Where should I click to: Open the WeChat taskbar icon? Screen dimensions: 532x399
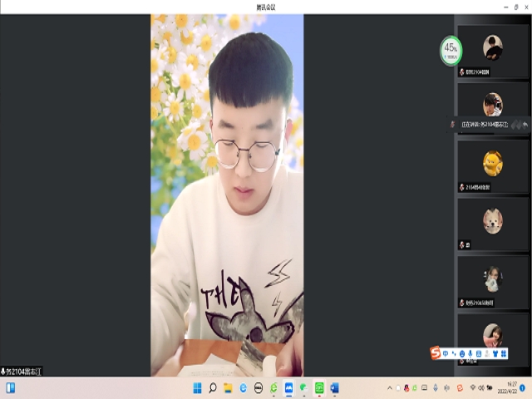[x=304, y=387]
